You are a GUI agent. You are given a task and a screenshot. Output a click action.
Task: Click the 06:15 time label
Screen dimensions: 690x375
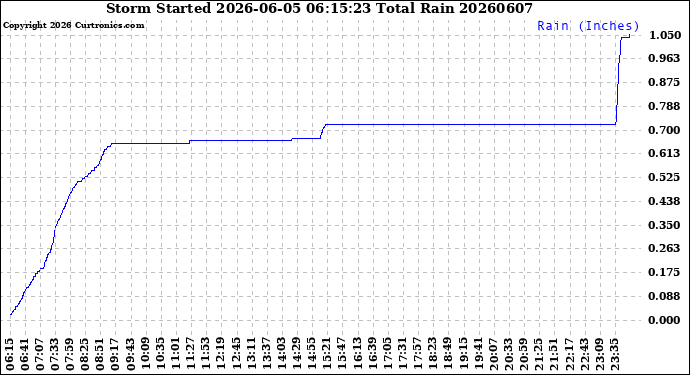[10, 355]
